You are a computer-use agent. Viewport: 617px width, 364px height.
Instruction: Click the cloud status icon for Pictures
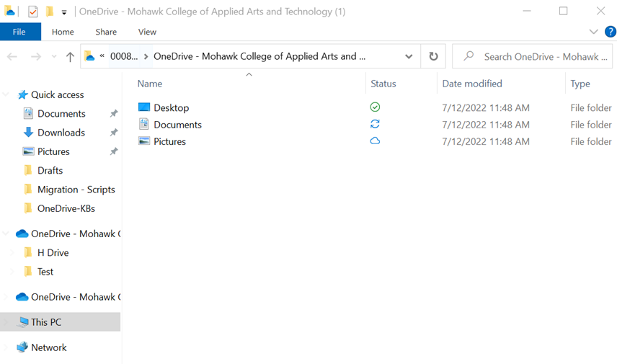tap(375, 141)
